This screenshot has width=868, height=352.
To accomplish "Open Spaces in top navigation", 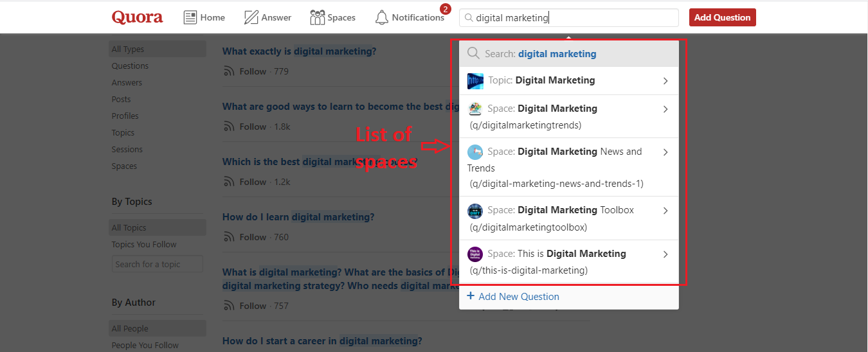I will 332,17.
